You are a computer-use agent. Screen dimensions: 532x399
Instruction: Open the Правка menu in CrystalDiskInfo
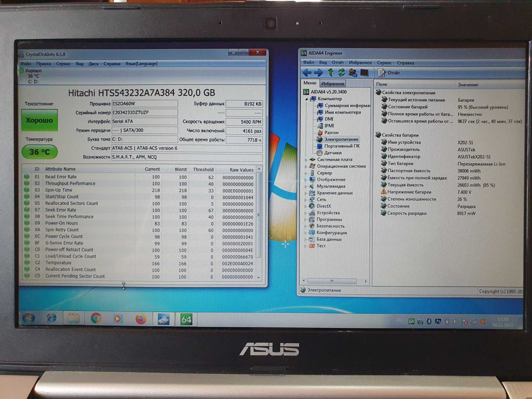(x=44, y=64)
